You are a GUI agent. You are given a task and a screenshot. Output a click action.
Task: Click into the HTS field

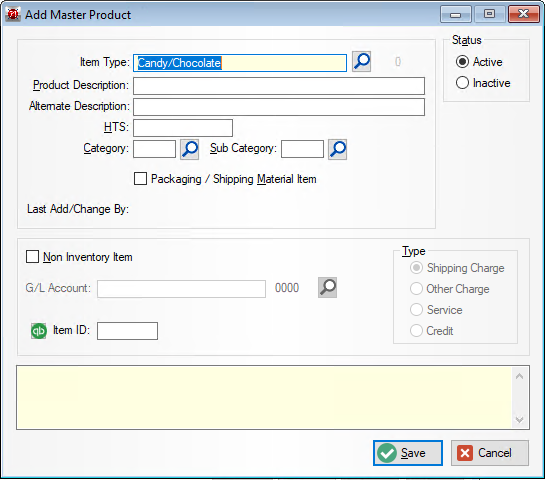tap(183, 128)
